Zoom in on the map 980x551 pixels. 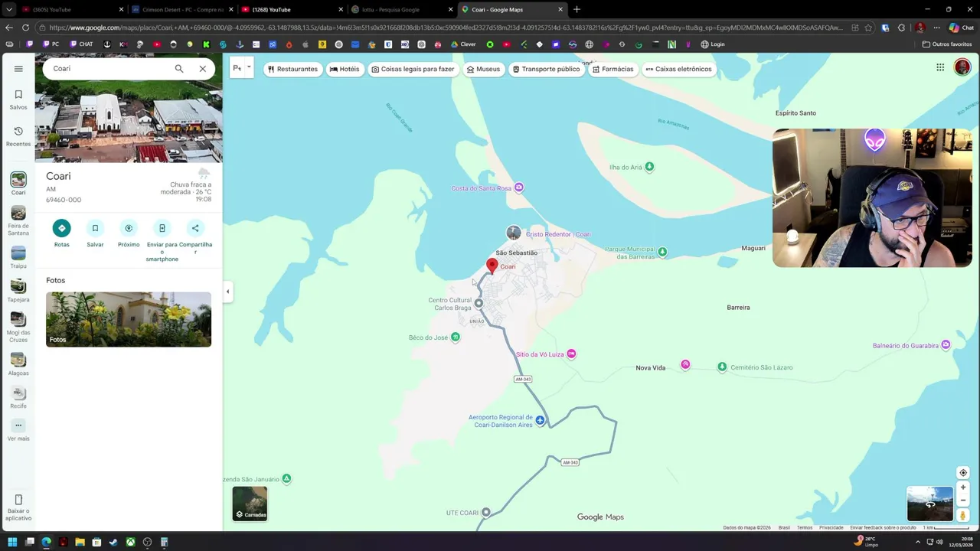pos(963,487)
